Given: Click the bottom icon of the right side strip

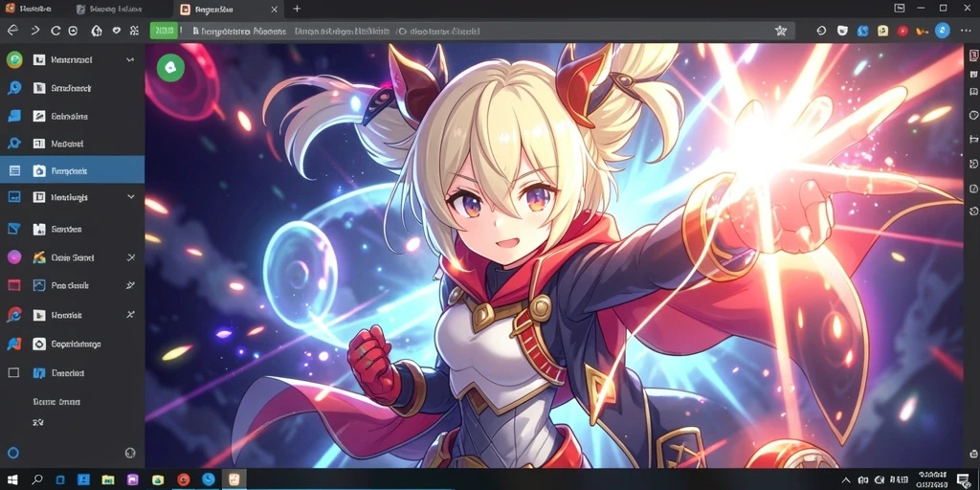Looking at the screenshot, I should click(973, 454).
